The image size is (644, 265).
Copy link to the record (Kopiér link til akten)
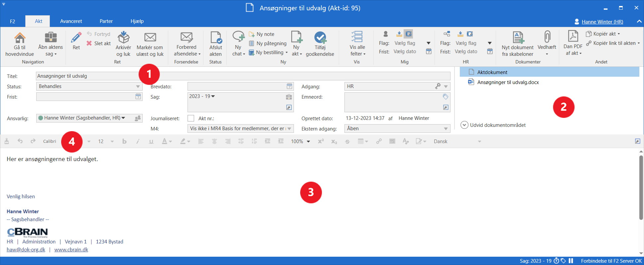pos(613,43)
